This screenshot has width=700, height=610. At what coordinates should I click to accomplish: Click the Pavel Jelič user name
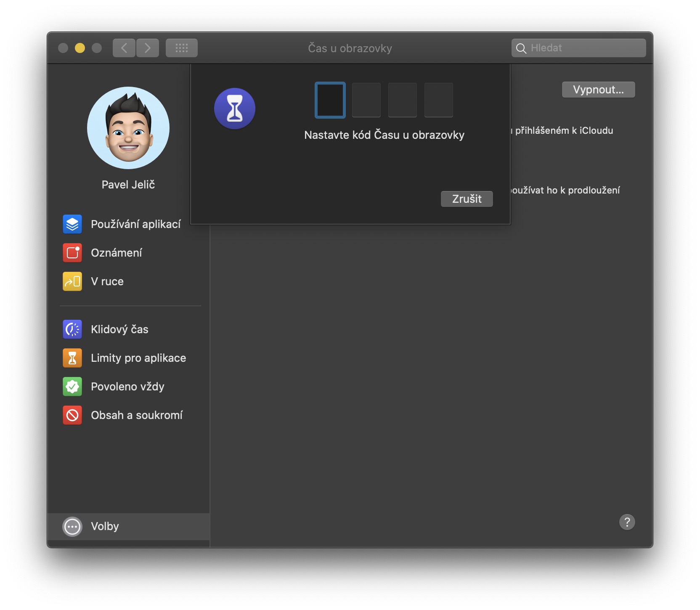128,185
